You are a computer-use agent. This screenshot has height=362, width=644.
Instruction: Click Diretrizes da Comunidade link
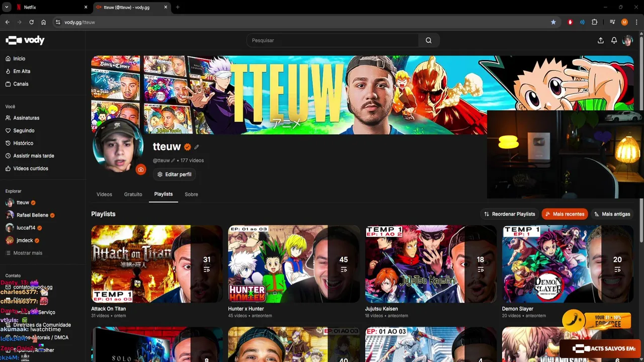tap(42, 325)
